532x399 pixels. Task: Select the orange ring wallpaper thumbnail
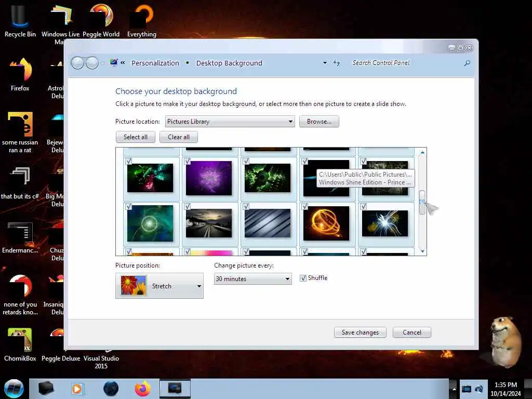coord(326,223)
